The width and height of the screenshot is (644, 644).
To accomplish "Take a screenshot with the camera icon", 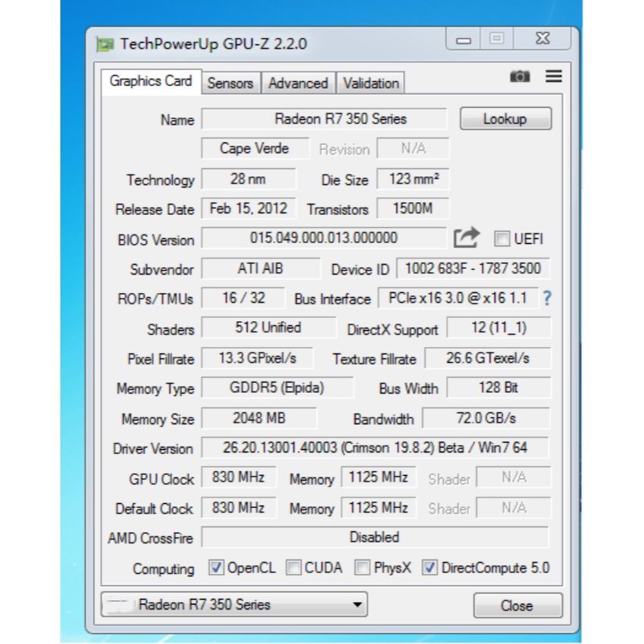I will point(519,76).
